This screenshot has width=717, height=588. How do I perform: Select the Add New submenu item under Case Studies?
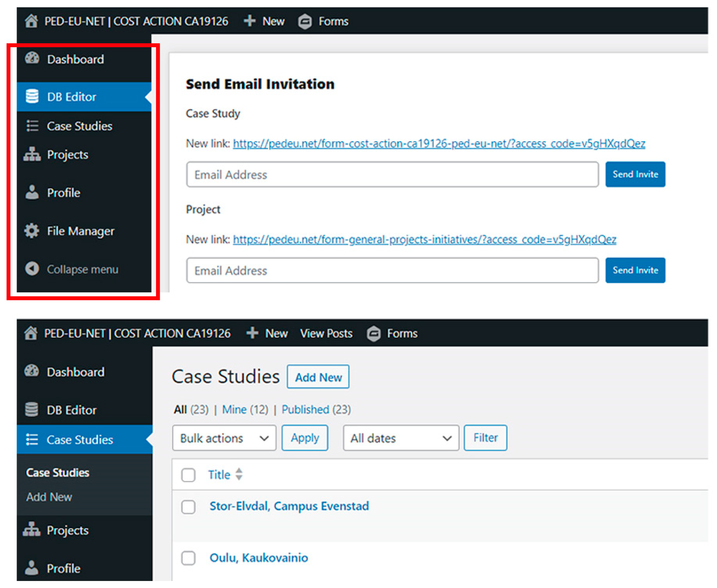(49, 497)
